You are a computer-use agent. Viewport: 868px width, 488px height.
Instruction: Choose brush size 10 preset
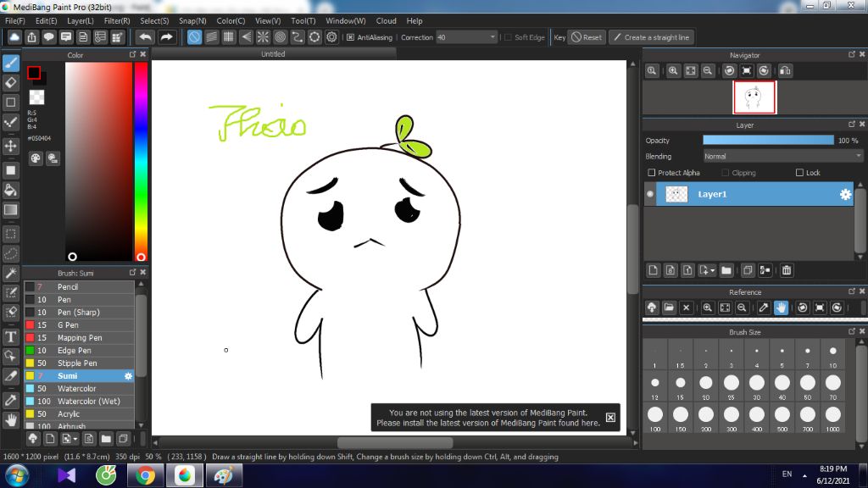[x=832, y=357]
